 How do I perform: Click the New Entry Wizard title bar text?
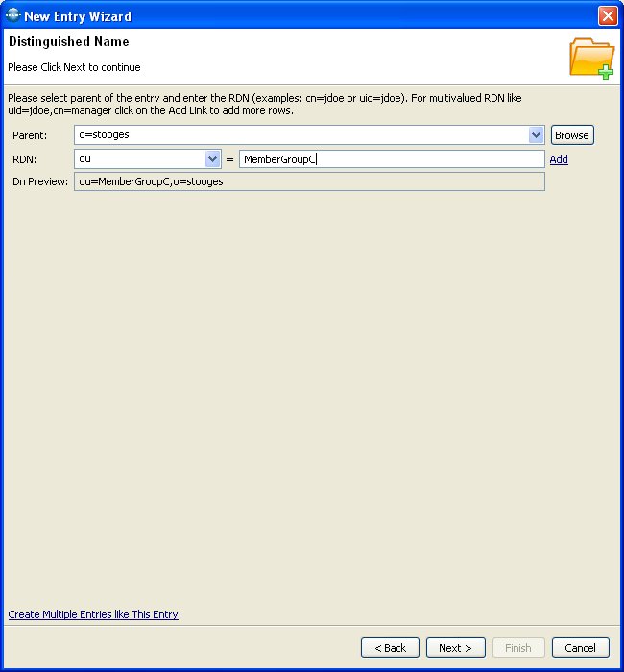click(78, 16)
